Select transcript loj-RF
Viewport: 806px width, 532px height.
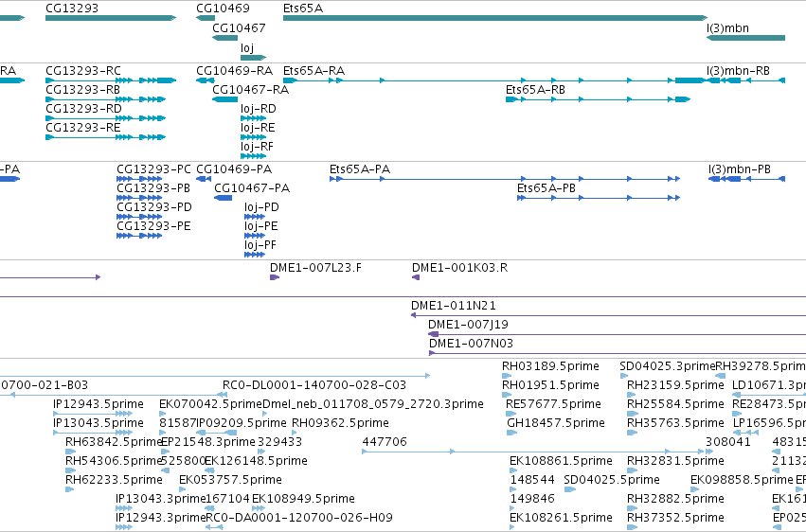click(x=257, y=147)
